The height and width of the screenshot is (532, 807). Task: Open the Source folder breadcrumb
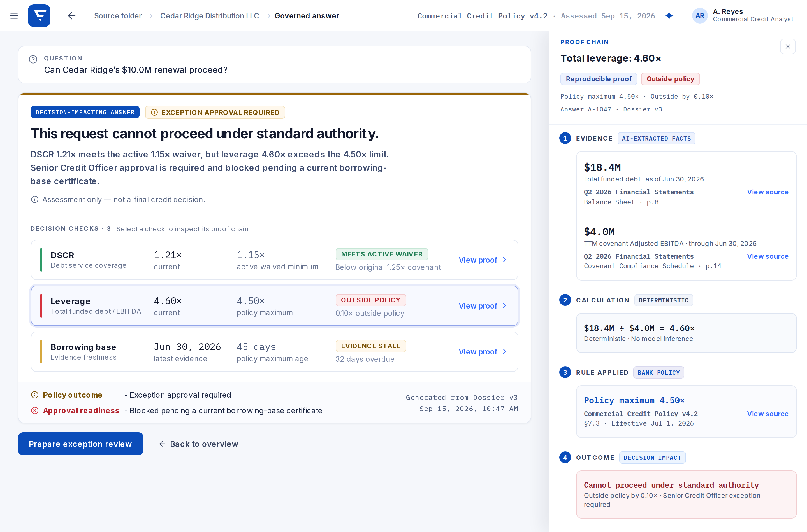[x=118, y=16]
